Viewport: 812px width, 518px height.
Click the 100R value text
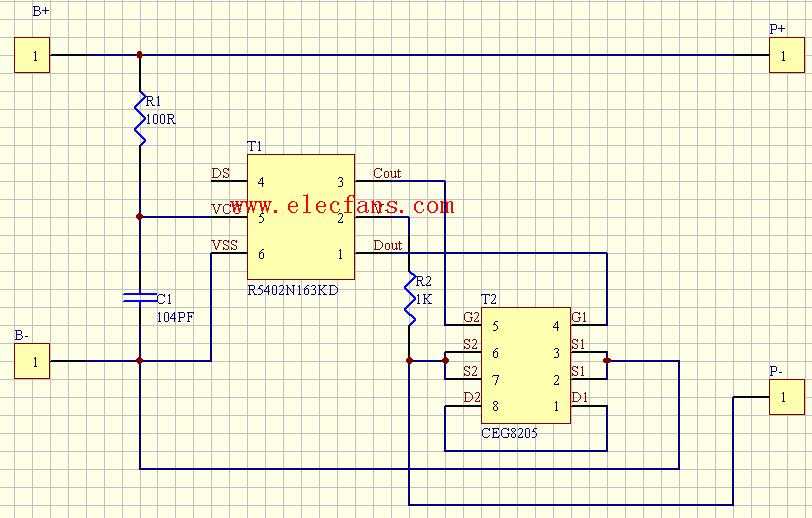[x=161, y=119]
